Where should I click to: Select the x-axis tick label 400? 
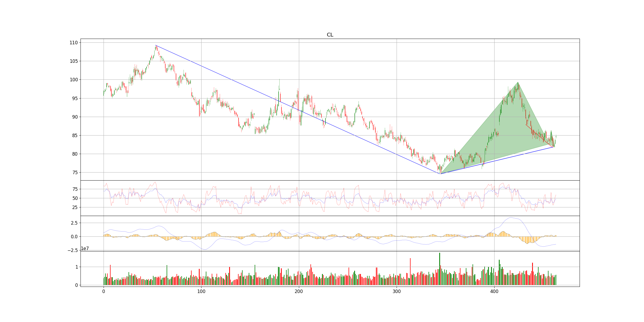coord(494,292)
